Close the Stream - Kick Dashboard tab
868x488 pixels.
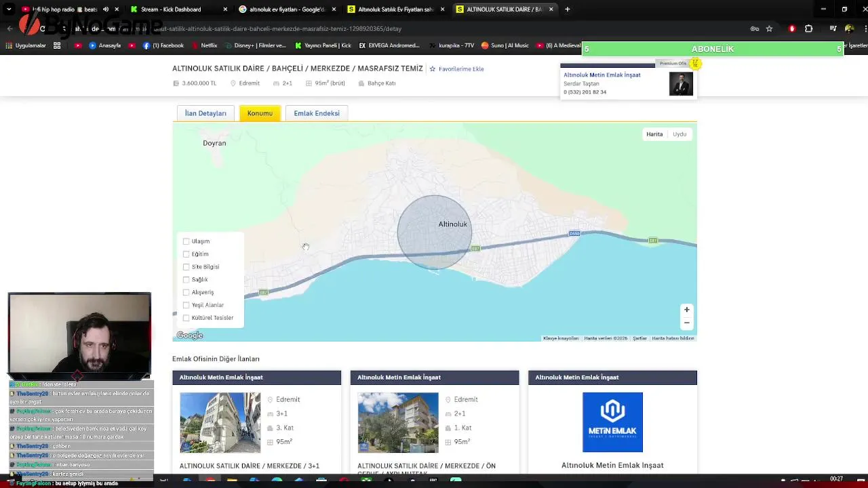coord(225,9)
